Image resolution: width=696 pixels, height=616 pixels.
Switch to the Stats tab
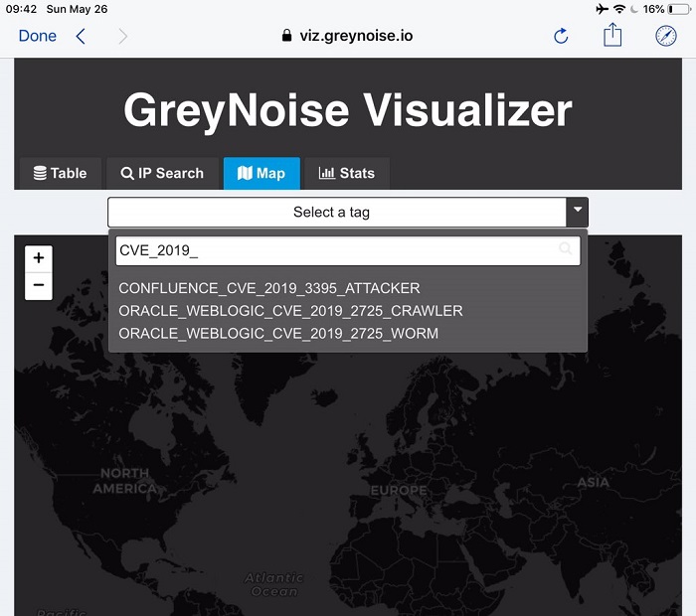click(x=347, y=173)
